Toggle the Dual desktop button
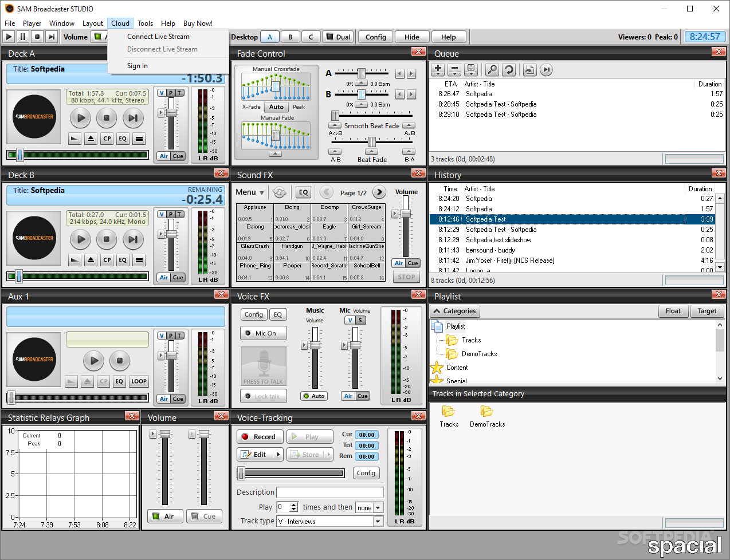This screenshot has height=560, width=730. coord(338,37)
